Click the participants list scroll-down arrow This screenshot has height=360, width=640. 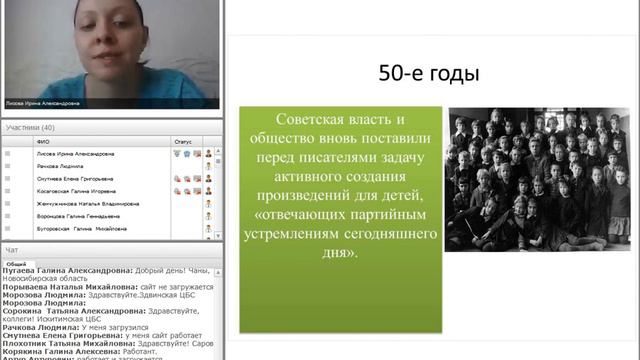pyautogui.click(x=218, y=236)
